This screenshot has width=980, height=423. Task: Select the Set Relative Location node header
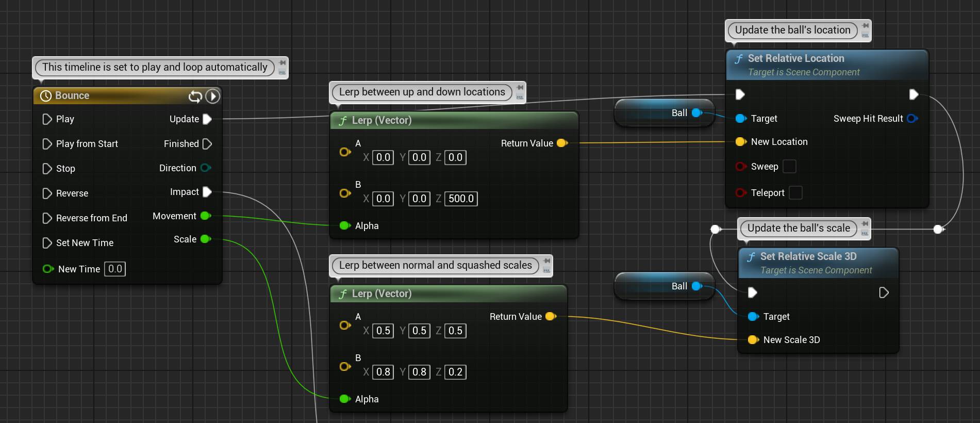(x=827, y=65)
